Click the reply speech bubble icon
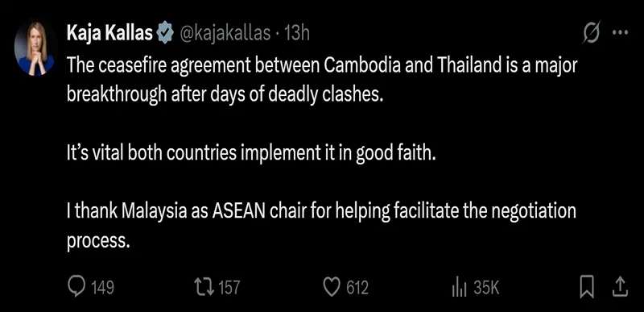Viewport: 644px width, 312px height. [x=76, y=288]
